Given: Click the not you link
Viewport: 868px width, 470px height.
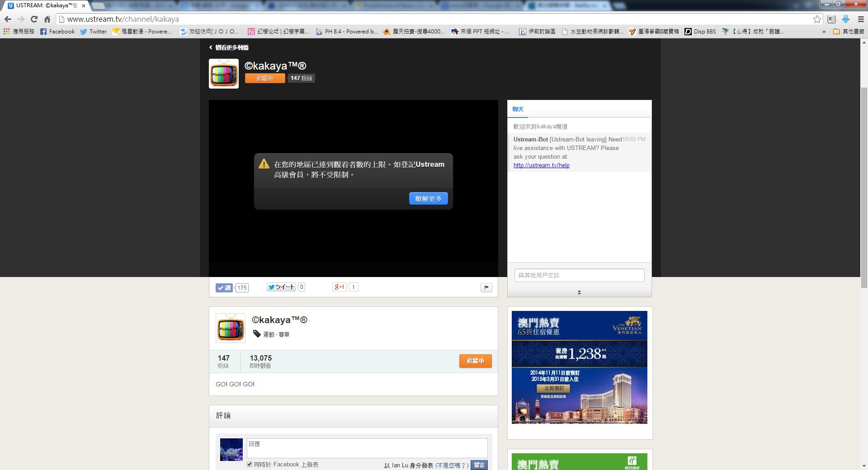Looking at the screenshot, I should 452,465.
